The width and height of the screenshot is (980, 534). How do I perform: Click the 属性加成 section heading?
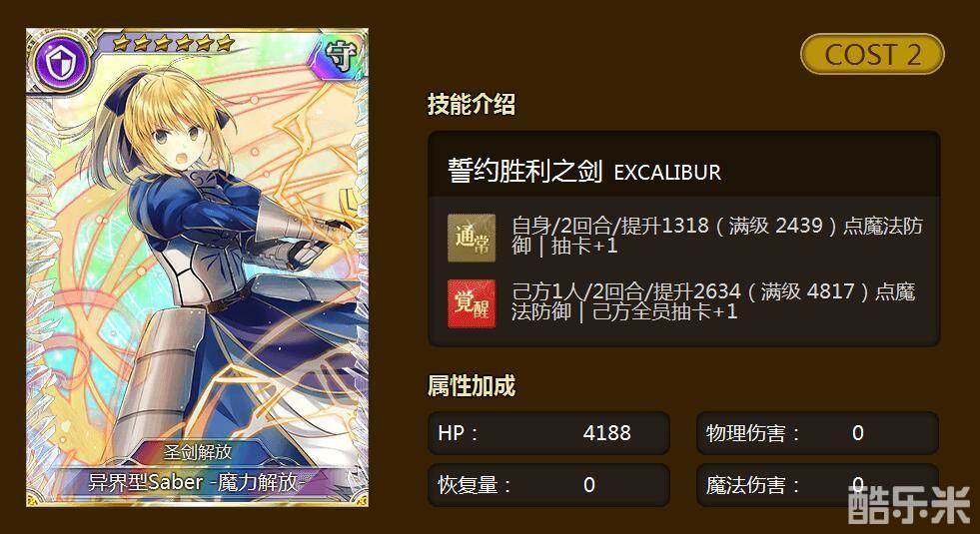tap(472, 386)
